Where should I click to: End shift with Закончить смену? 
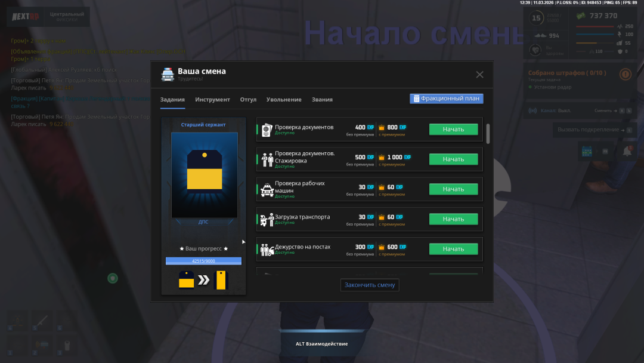click(370, 285)
